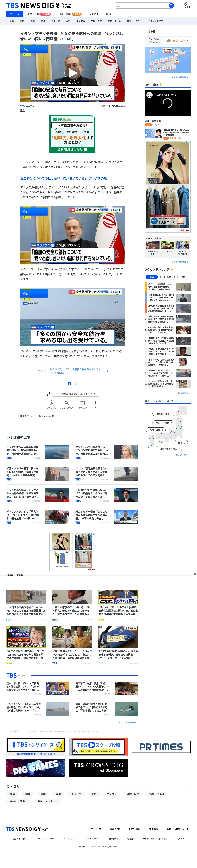Screen dimensions: 197x868
Task: Select the 週間 ranking filter
Action: point(183,277)
